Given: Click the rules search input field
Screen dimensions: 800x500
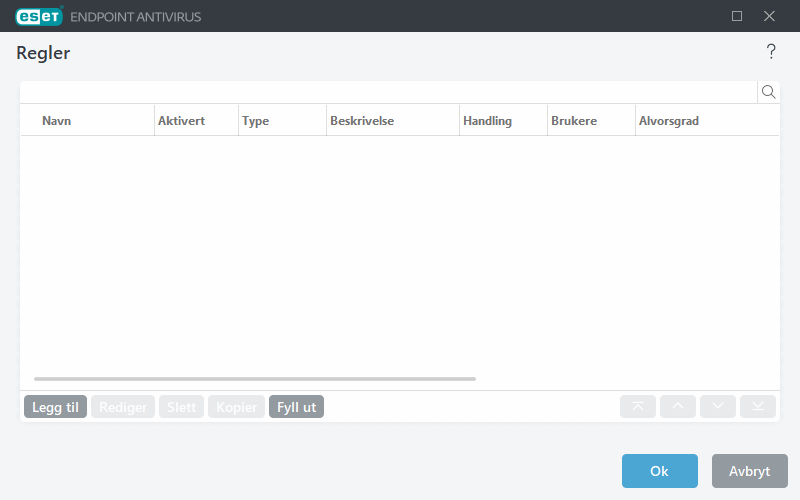Looking at the screenshot, I should [x=388, y=92].
